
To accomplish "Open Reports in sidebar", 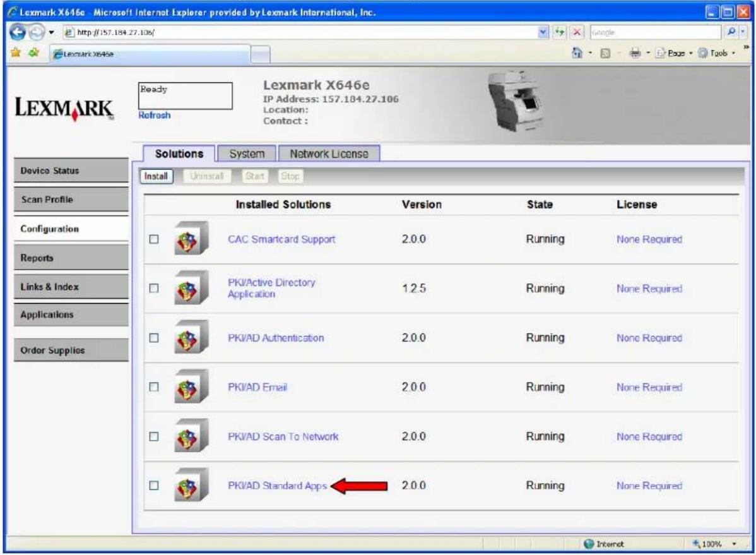I will pos(71,258).
